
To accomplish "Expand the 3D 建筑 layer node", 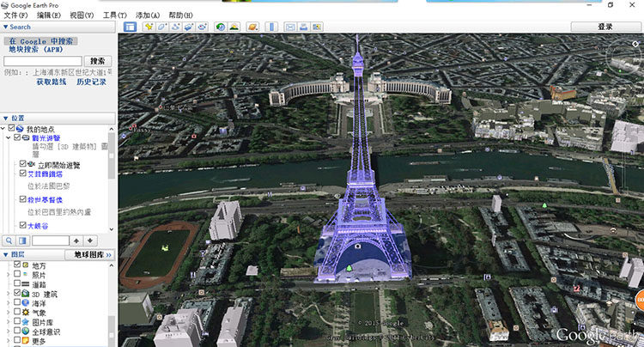I will pyautogui.click(x=9, y=293).
